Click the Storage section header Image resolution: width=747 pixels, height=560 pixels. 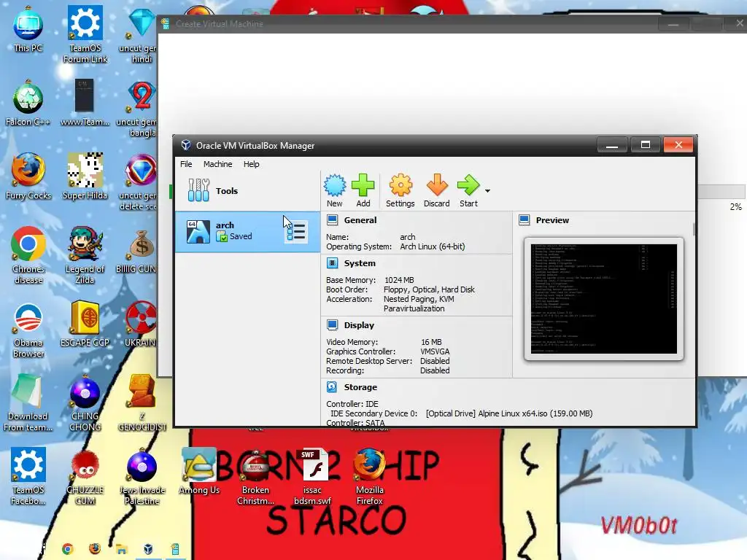coord(360,387)
